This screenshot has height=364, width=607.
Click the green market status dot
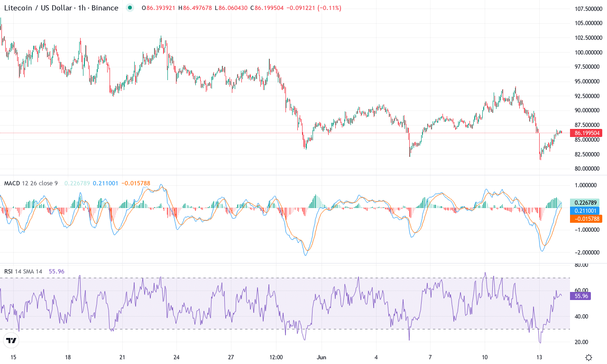130,8
